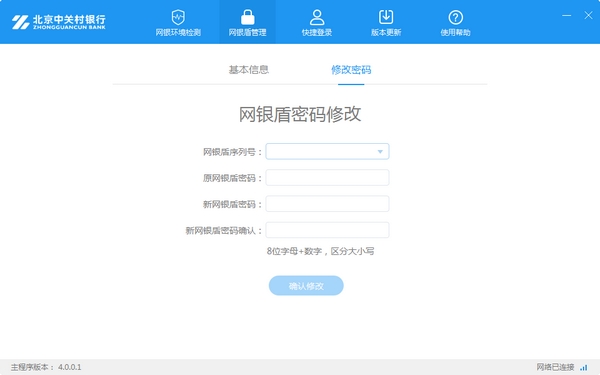Open 使用帮助 question mark icon
The height and width of the screenshot is (375, 600).
point(455,17)
